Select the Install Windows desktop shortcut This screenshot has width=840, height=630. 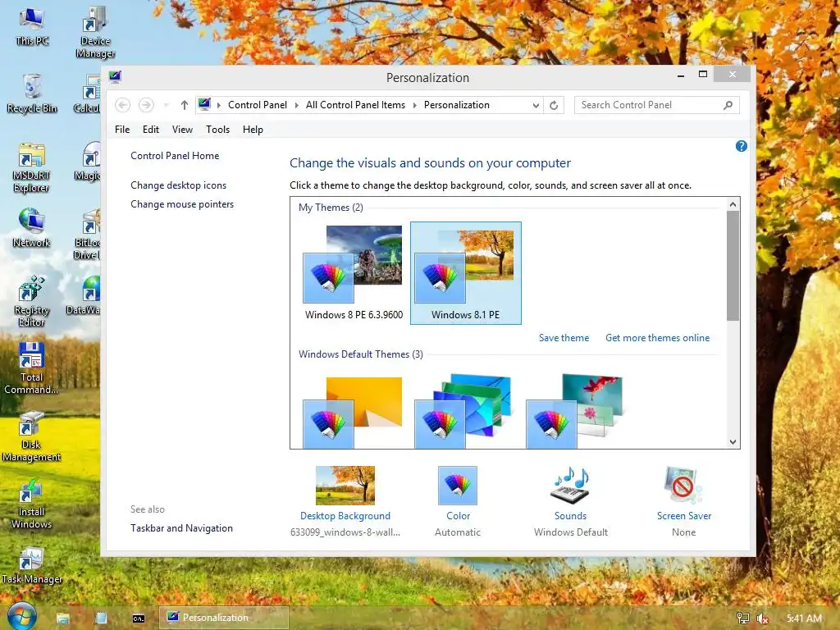pyautogui.click(x=32, y=504)
